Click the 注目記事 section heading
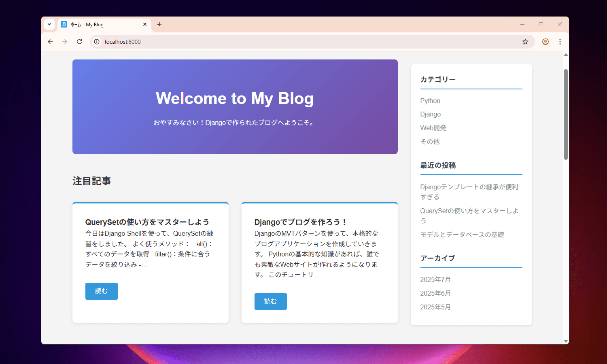 point(92,181)
